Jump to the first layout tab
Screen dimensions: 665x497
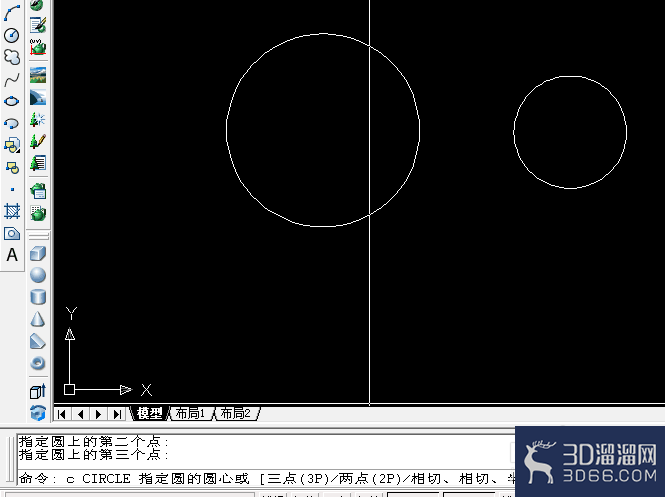[62, 414]
